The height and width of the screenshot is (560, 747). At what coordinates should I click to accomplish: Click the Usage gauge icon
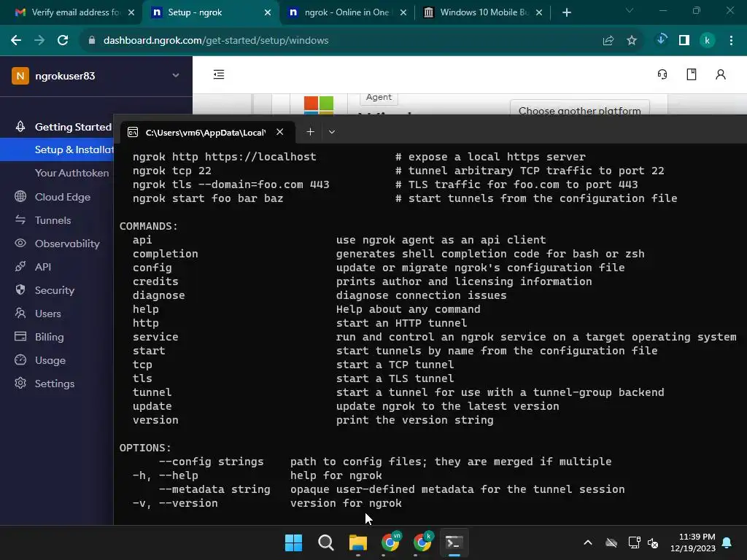(20, 359)
